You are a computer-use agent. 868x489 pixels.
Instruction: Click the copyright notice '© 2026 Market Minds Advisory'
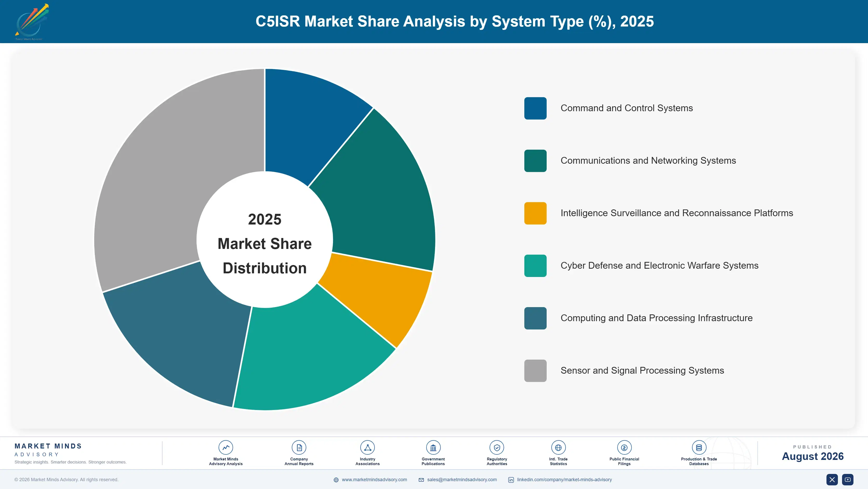[66, 480]
